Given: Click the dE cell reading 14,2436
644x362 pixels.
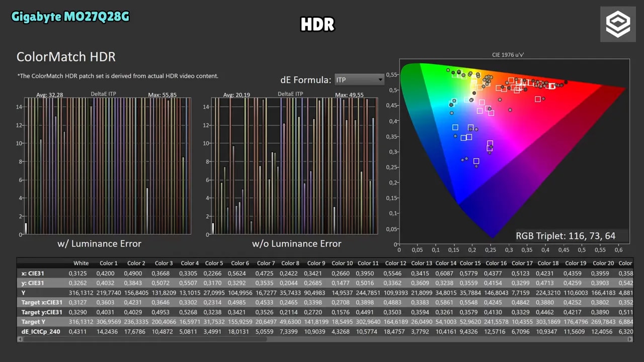Looking at the screenshot, I should [107, 332].
